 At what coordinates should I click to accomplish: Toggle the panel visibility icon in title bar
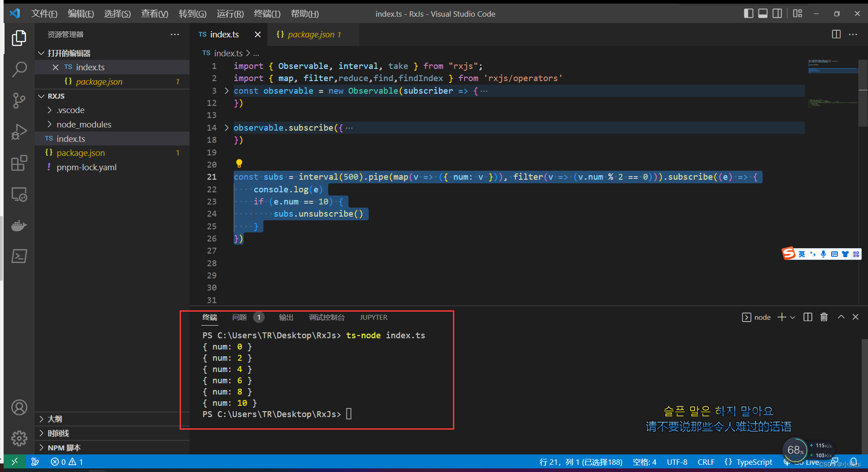(x=762, y=14)
